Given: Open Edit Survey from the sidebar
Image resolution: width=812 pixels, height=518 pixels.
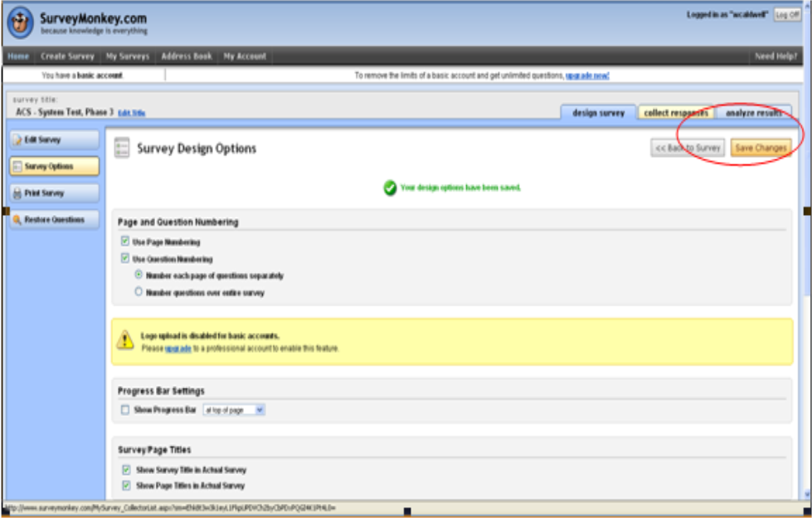Looking at the screenshot, I should [x=54, y=139].
